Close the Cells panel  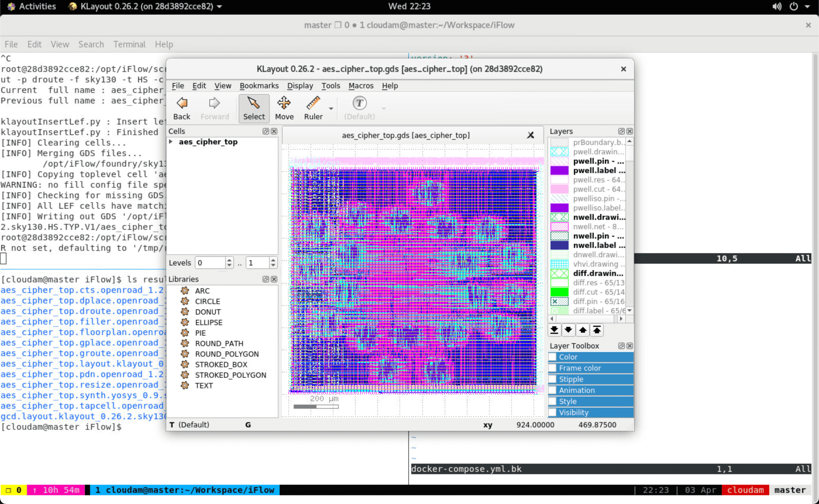point(274,131)
